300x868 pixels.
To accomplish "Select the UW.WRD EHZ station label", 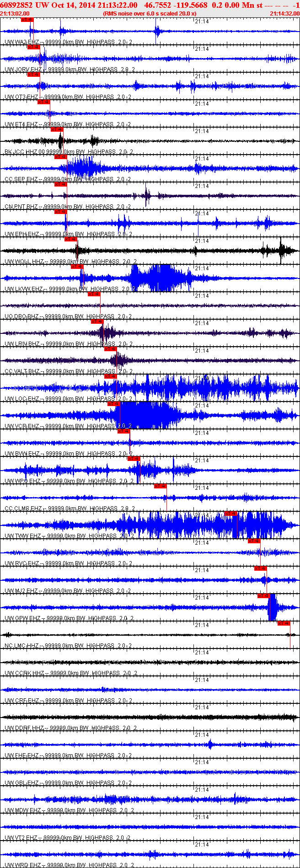I will point(22,865).
